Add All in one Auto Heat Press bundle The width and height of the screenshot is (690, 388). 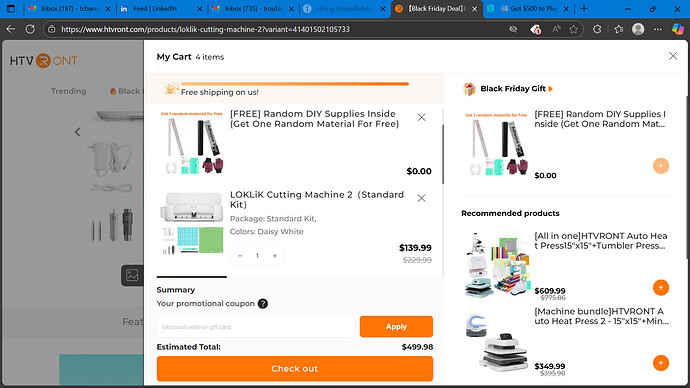click(661, 287)
